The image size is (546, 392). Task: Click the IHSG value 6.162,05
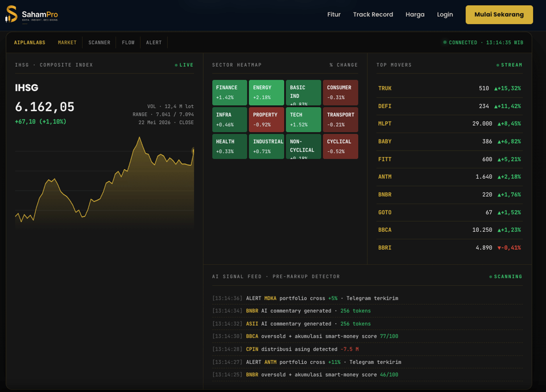44,107
